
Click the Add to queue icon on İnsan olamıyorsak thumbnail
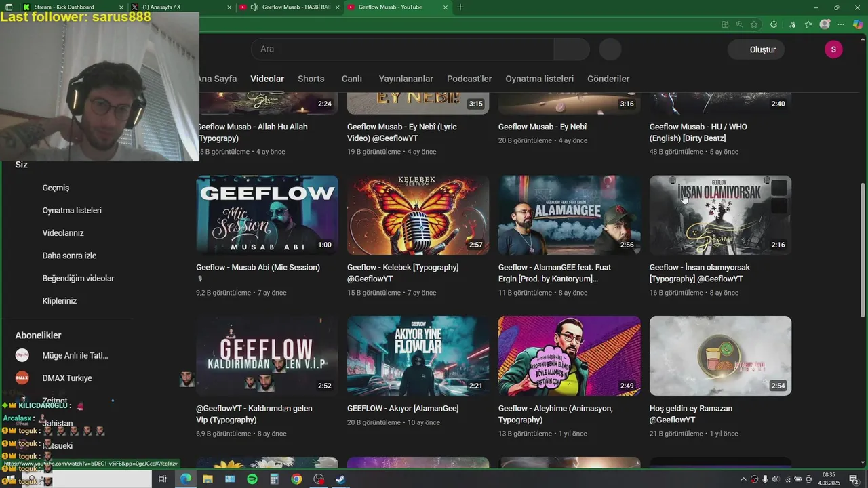coord(779,205)
